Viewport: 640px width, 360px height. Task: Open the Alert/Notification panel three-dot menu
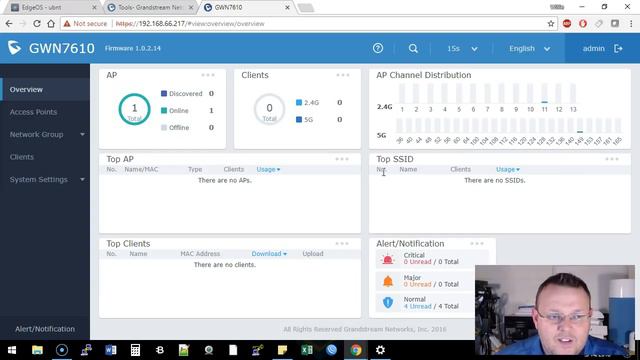tap(477, 244)
